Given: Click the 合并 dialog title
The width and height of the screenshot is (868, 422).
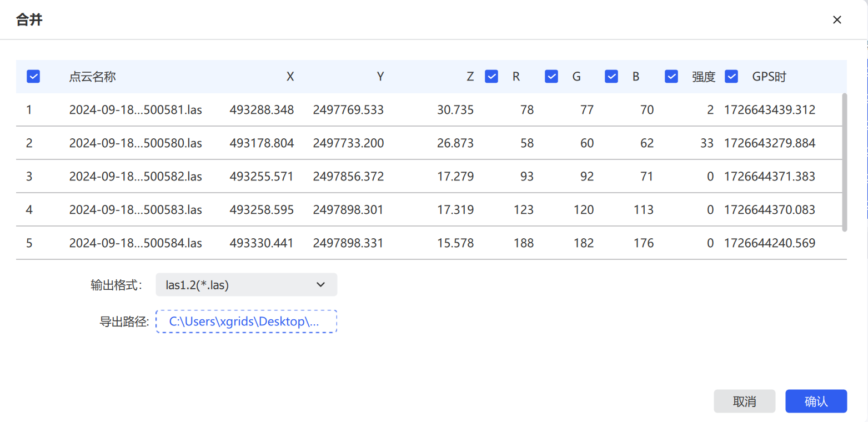Looking at the screenshot, I should coord(29,20).
